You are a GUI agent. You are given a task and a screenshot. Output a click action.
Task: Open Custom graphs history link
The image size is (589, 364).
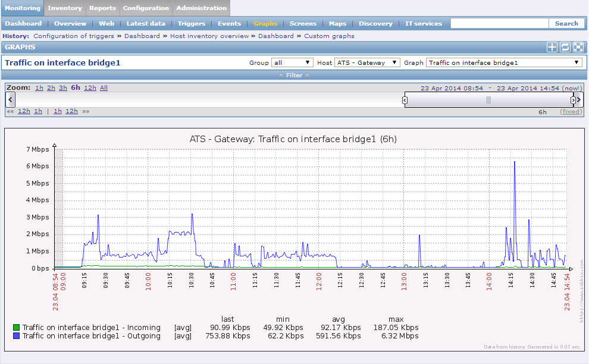[x=329, y=36]
